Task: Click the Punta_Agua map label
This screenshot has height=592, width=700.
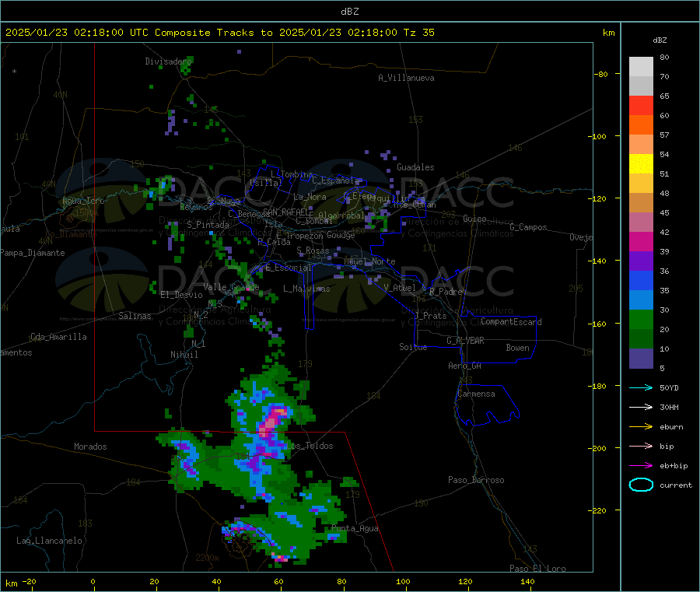Action: (x=355, y=528)
